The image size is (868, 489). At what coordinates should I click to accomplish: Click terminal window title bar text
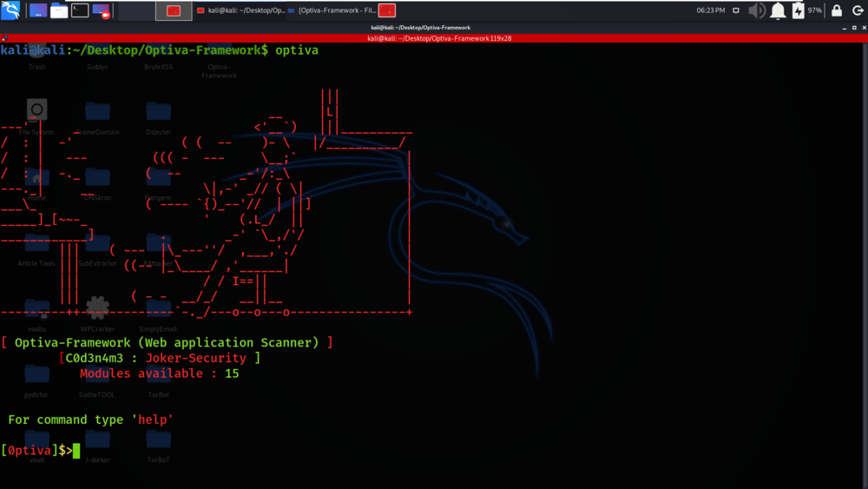(x=421, y=28)
